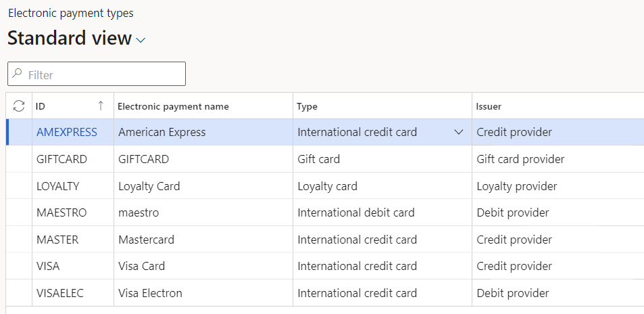The height and width of the screenshot is (314, 644).
Task: Click the Type column header
Action: pyautogui.click(x=307, y=106)
